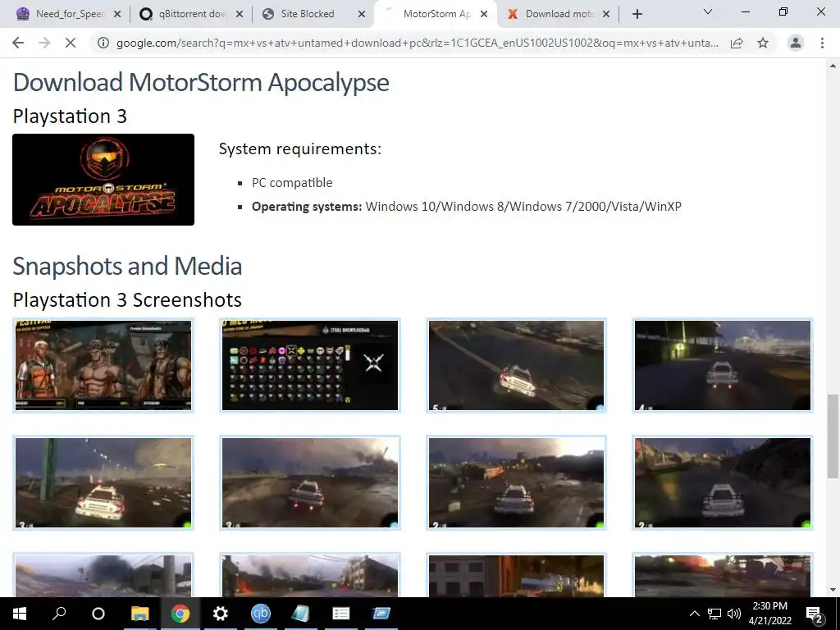Screen dimensions: 840x630
Task: Open Chrome's three-dot menu
Action: click(x=822, y=43)
